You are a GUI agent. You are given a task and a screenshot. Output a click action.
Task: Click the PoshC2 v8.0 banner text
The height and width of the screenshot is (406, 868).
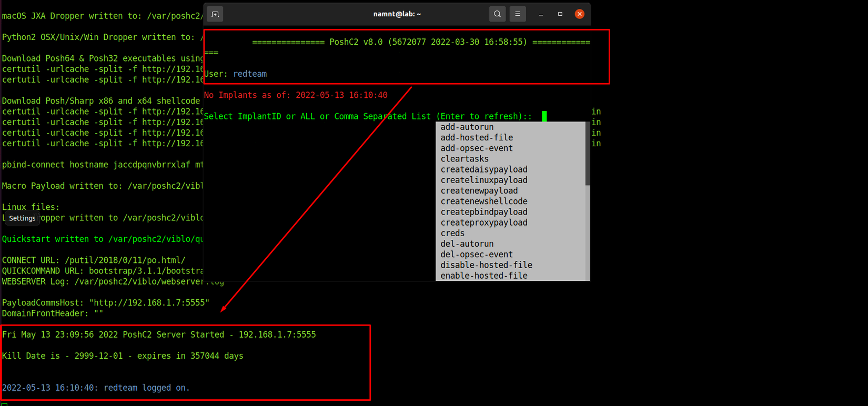click(428, 42)
